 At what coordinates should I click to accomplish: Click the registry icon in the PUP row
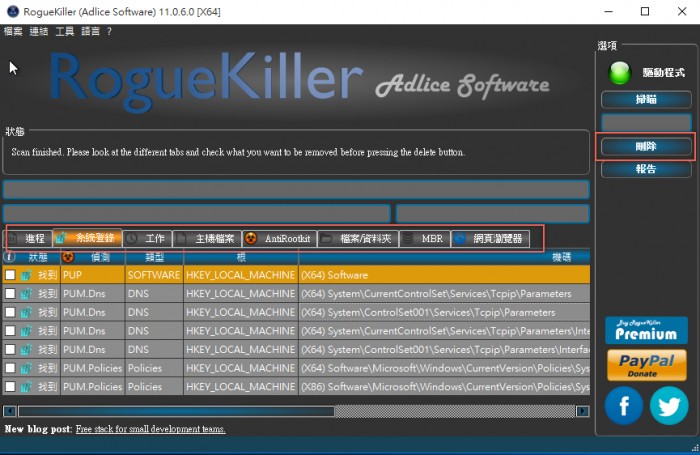(26, 275)
